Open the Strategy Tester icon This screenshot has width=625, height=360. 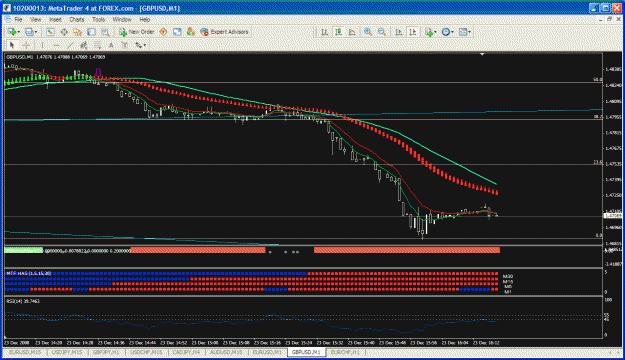pyautogui.click(x=105, y=32)
